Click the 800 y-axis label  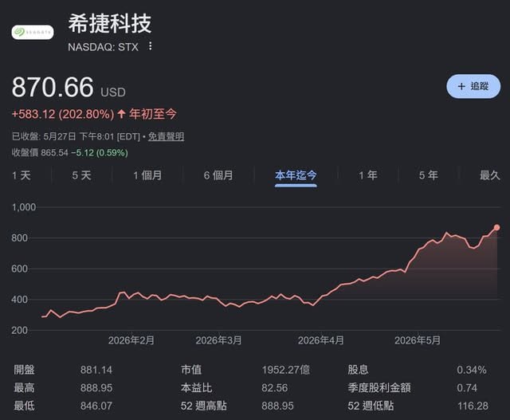point(19,238)
